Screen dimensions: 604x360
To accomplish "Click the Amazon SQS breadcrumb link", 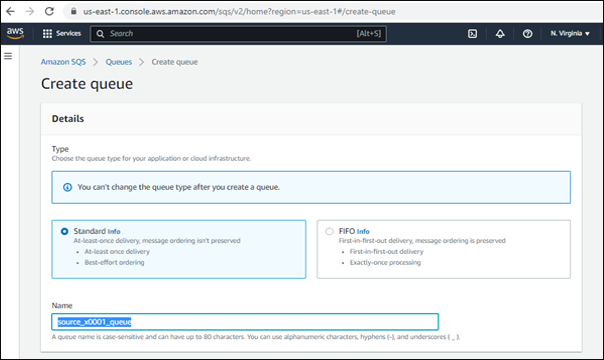I will point(63,62).
